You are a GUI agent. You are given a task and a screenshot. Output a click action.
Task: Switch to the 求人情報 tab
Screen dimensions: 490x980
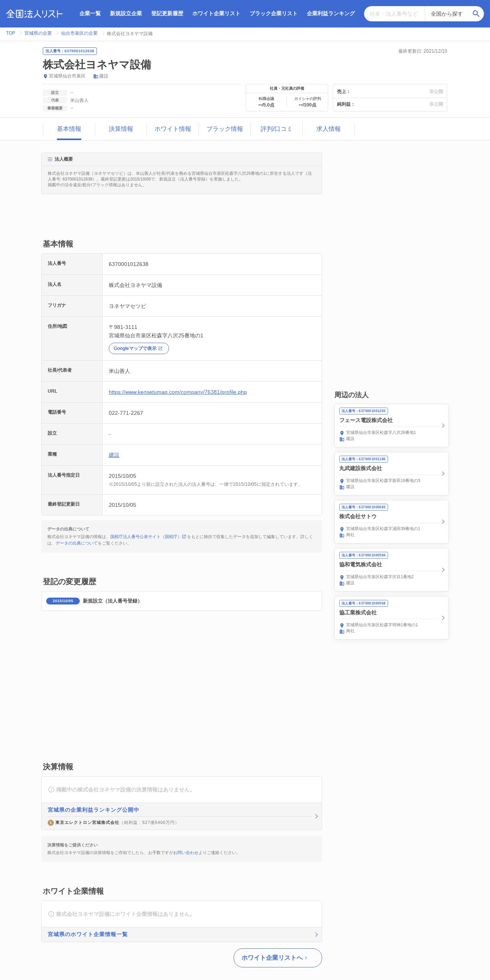[329, 129]
